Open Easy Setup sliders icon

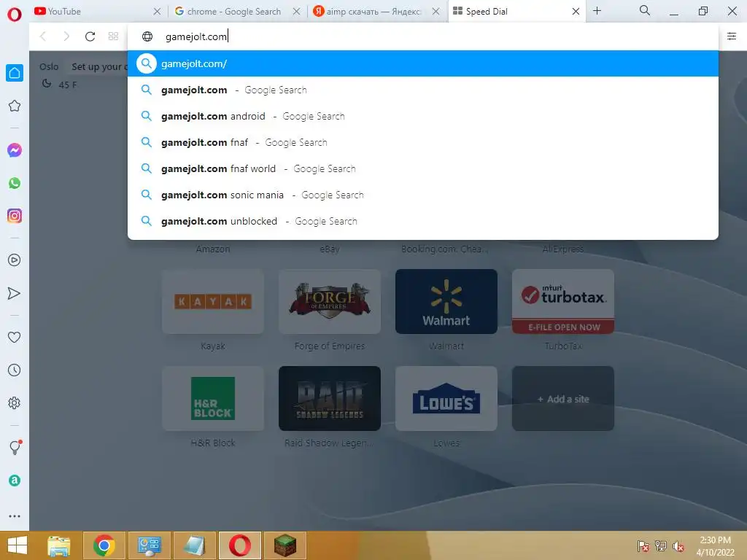click(732, 36)
